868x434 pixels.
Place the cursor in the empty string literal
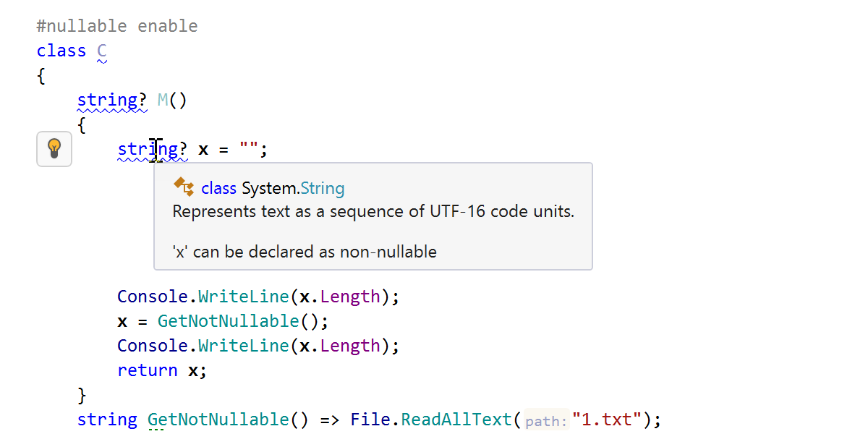tap(250, 150)
